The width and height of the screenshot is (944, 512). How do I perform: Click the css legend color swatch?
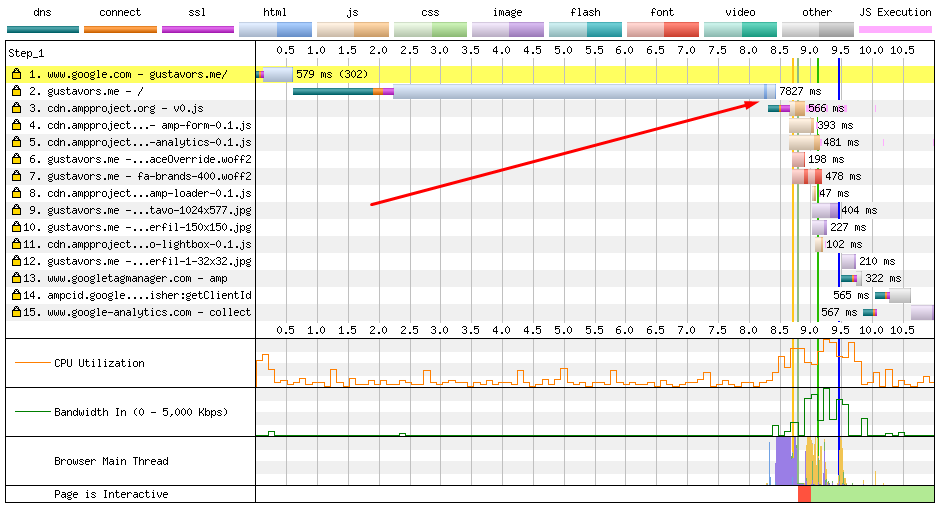pyautogui.click(x=430, y=30)
